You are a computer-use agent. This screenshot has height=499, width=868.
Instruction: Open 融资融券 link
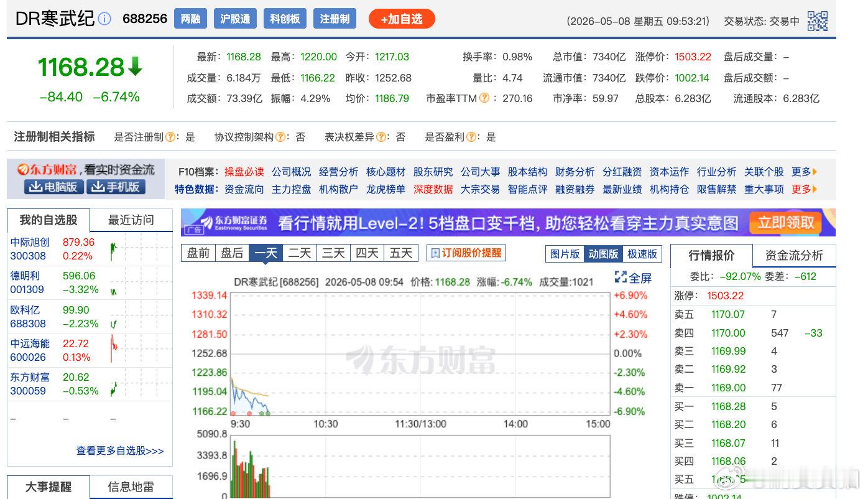575,189
